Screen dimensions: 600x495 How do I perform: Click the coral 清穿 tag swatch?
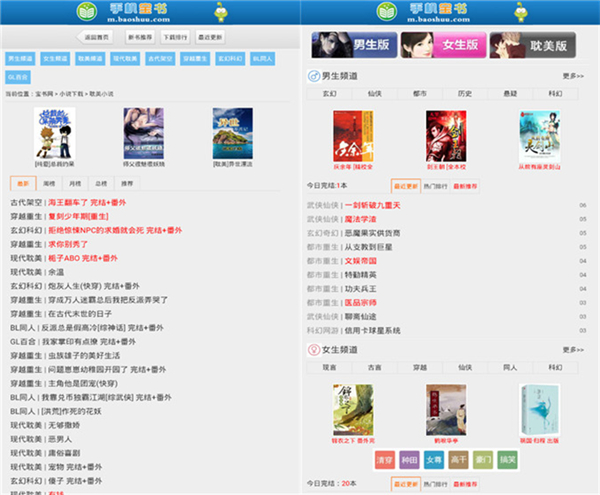385,460
